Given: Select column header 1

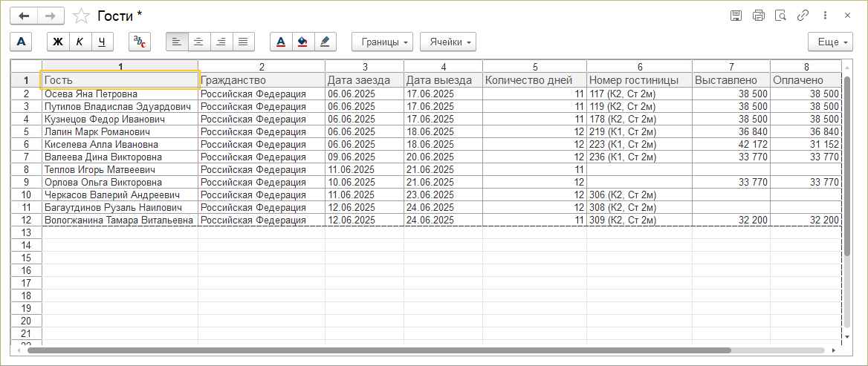Looking at the screenshot, I should tap(120, 66).
